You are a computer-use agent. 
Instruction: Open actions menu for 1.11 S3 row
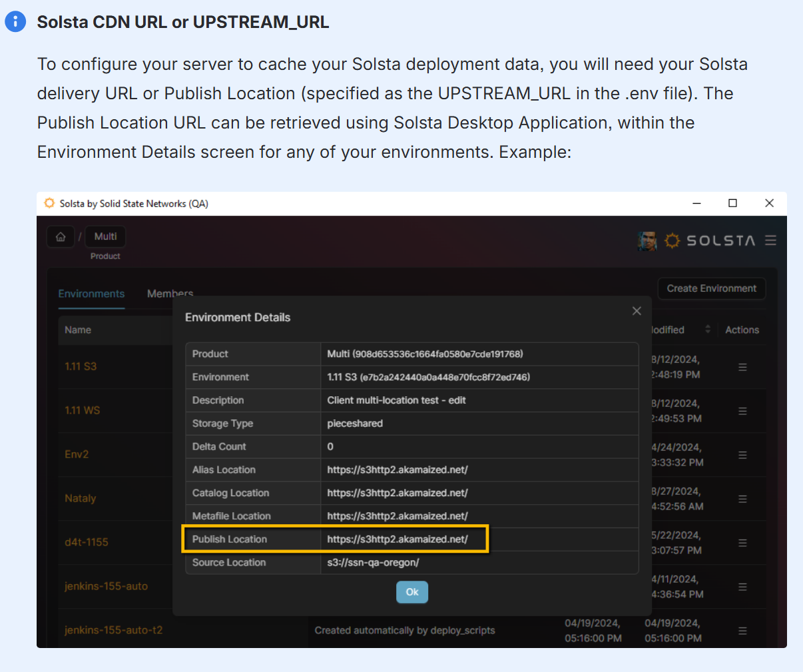[x=742, y=367]
